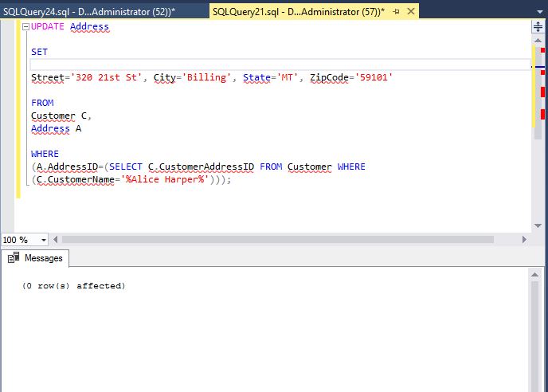Click the editor scroll-up arrow
Viewport: 548px width, 392px height.
coord(538,40)
